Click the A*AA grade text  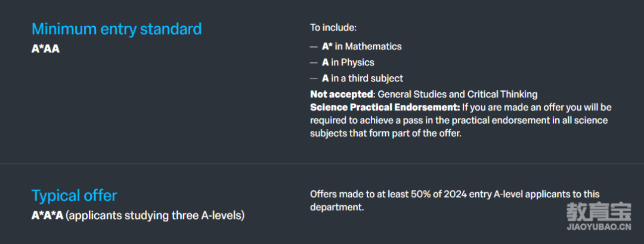[45, 49]
